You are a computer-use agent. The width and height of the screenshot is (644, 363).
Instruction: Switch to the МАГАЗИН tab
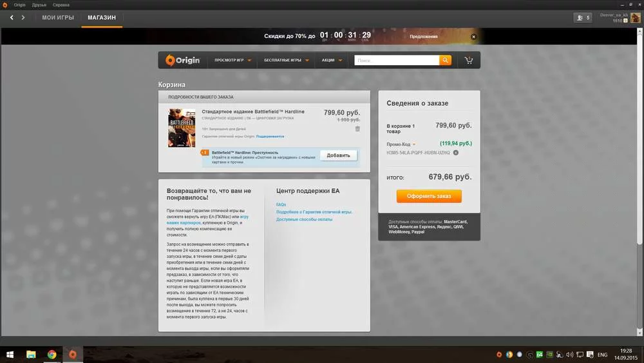point(102,17)
